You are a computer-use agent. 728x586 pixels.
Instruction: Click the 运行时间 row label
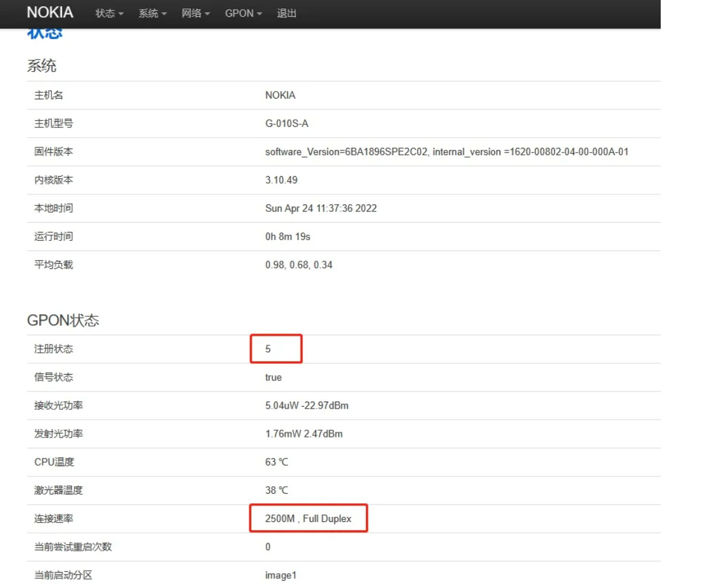coord(53,236)
